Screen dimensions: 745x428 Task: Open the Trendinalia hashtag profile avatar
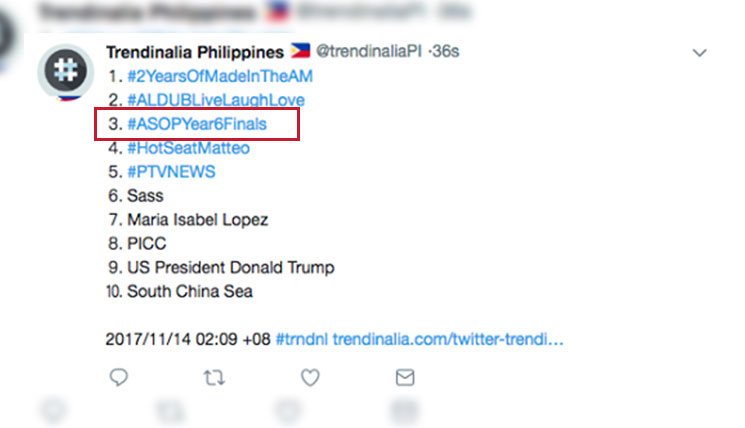coord(66,71)
